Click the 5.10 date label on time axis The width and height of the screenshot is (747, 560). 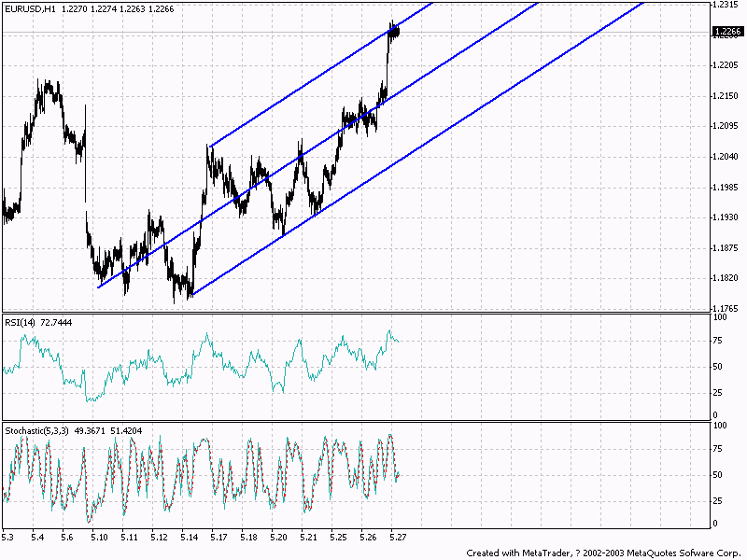click(x=99, y=538)
